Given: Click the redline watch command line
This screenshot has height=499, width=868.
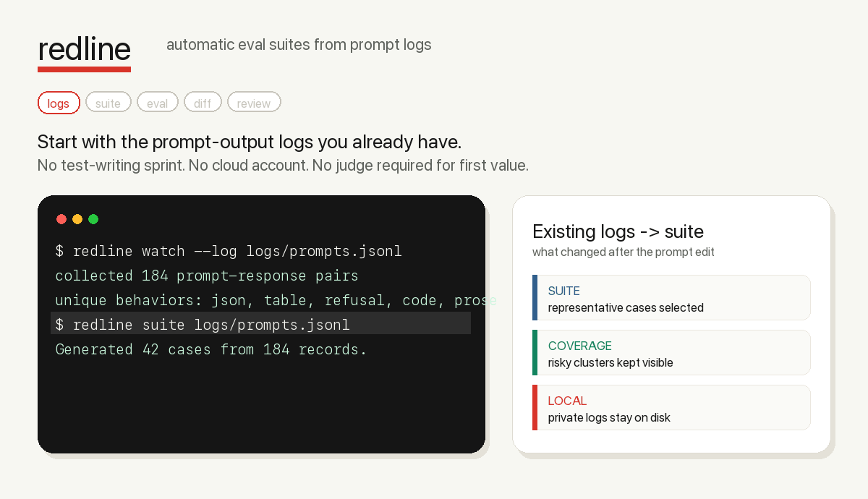Looking at the screenshot, I should (229, 251).
